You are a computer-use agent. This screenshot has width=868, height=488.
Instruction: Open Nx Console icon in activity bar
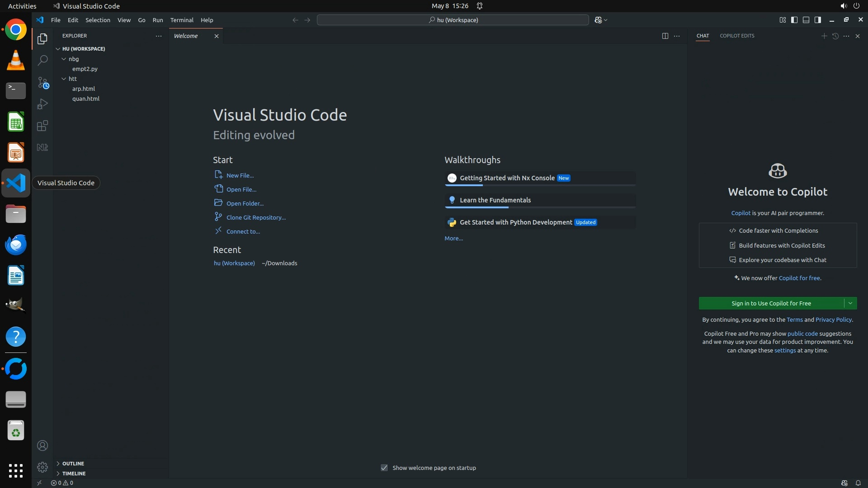click(x=42, y=147)
